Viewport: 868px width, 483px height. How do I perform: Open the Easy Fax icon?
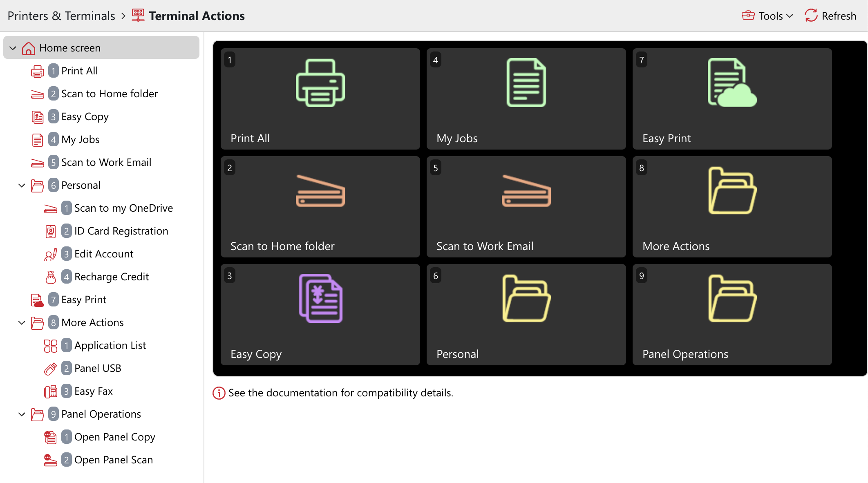point(51,391)
